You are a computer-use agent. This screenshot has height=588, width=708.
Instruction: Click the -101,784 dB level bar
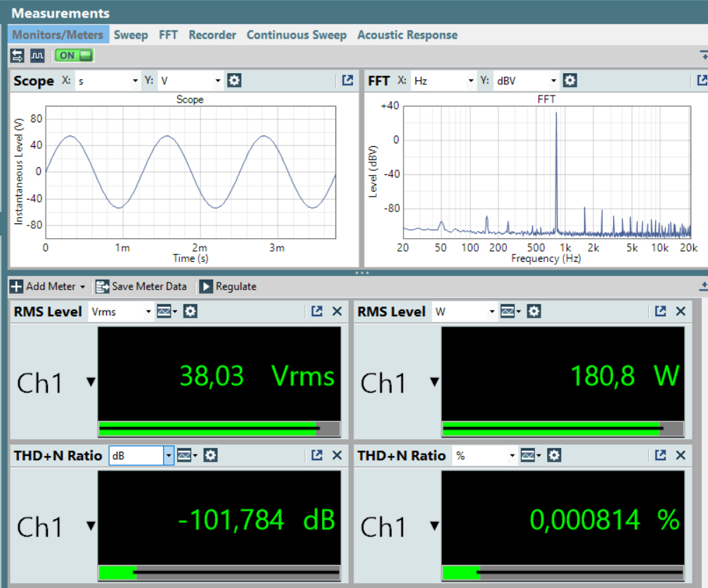(x=219, y=573)
